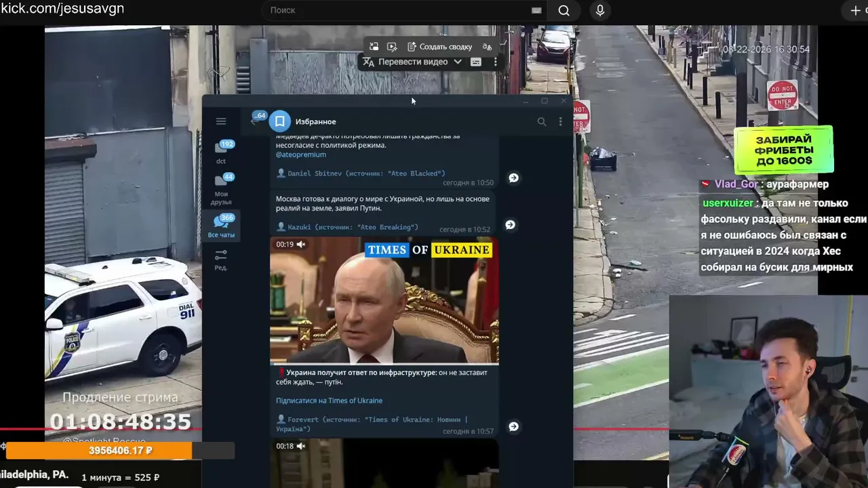Click the userxuizer chat username

point(728,203)
